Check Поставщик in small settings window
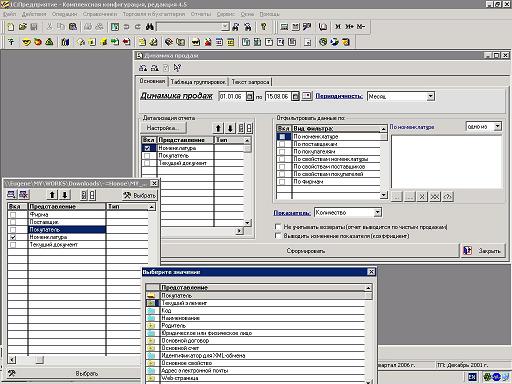Viewport: 512px width, 384px height. coord(13,222)
